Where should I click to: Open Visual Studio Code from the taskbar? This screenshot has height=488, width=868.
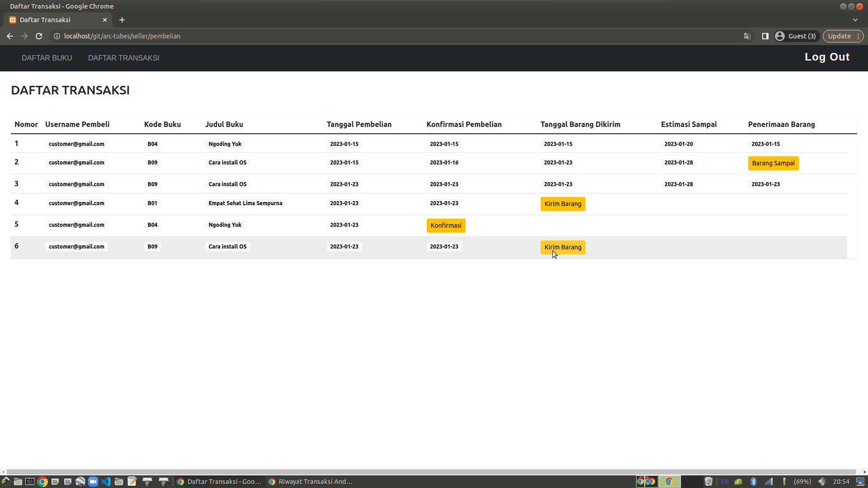pyautogui.click(x=106, y=482)
